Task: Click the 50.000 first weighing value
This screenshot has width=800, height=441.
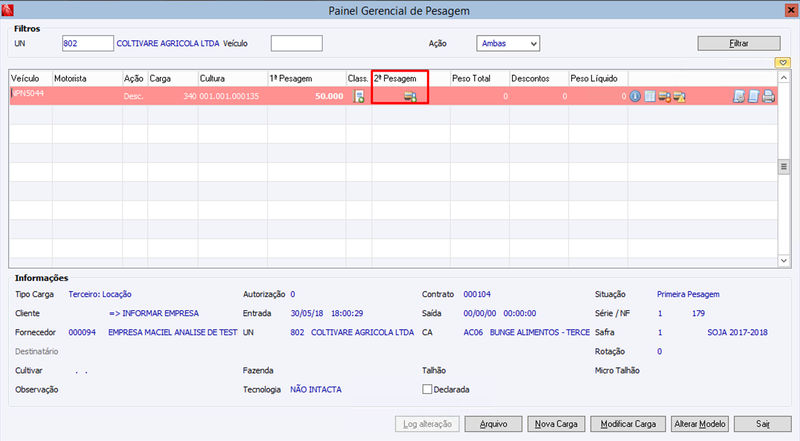Action: pyautogui.click(x=329, y=96)
